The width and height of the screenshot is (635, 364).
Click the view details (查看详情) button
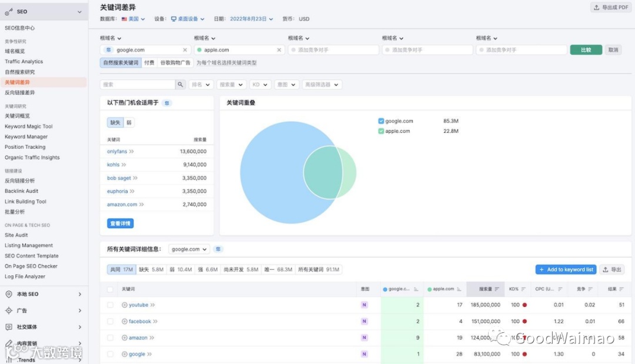(x=121, y=223)
